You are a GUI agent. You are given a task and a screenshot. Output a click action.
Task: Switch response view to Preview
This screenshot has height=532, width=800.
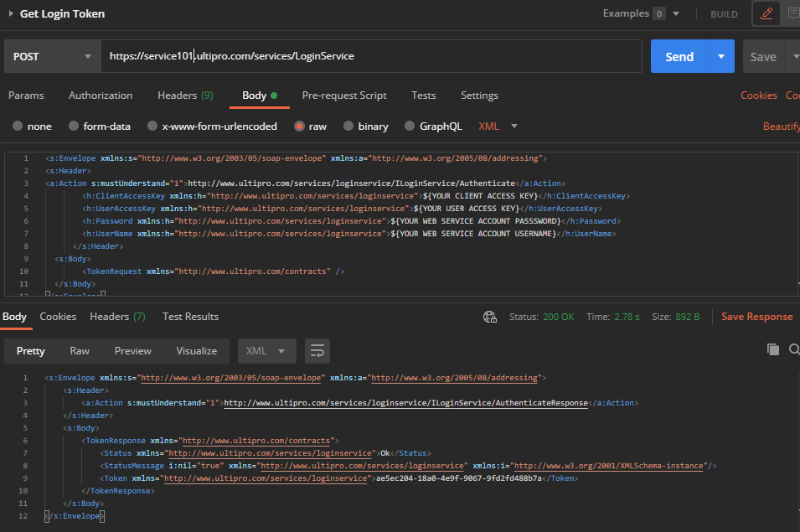coord(132,351)
